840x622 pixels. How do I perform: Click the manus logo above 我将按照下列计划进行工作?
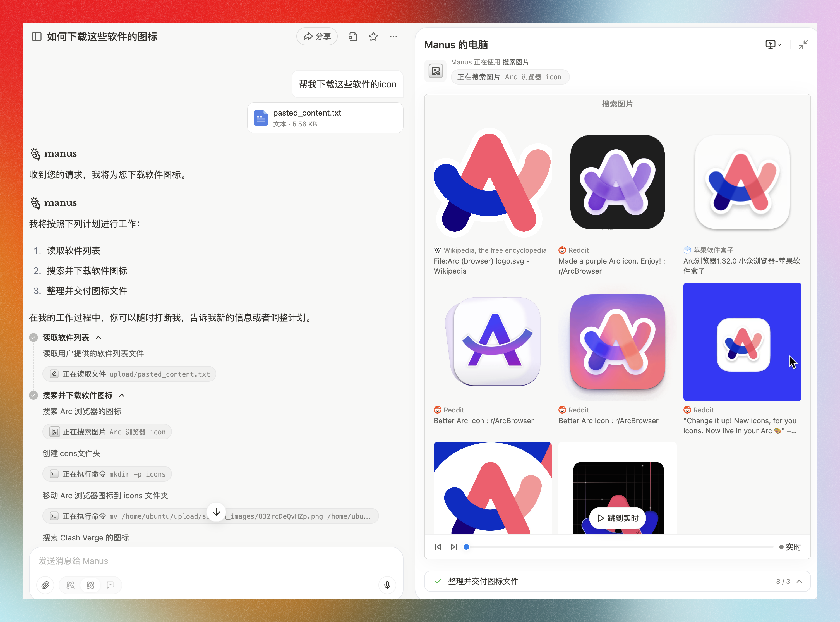pyautogui.click(x=53, y=203)
